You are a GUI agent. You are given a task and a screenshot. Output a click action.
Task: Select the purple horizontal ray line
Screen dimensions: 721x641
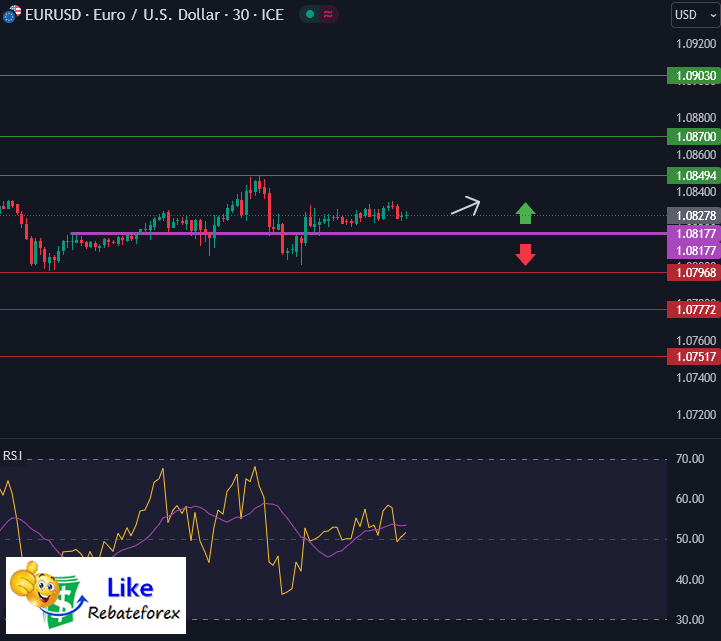(368, 234)
